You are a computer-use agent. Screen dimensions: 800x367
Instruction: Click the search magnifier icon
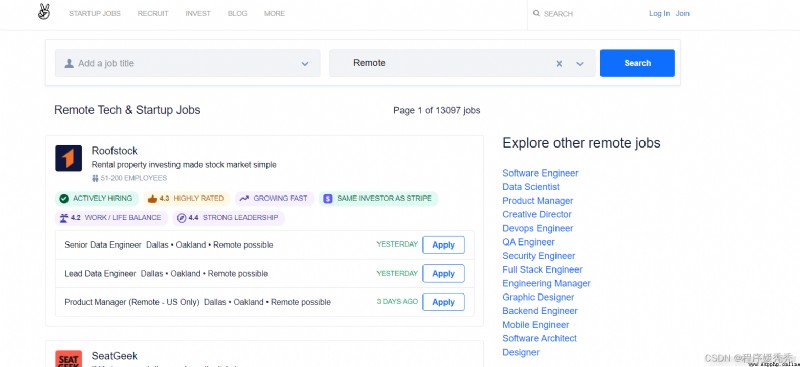click(x=536, y=14)
